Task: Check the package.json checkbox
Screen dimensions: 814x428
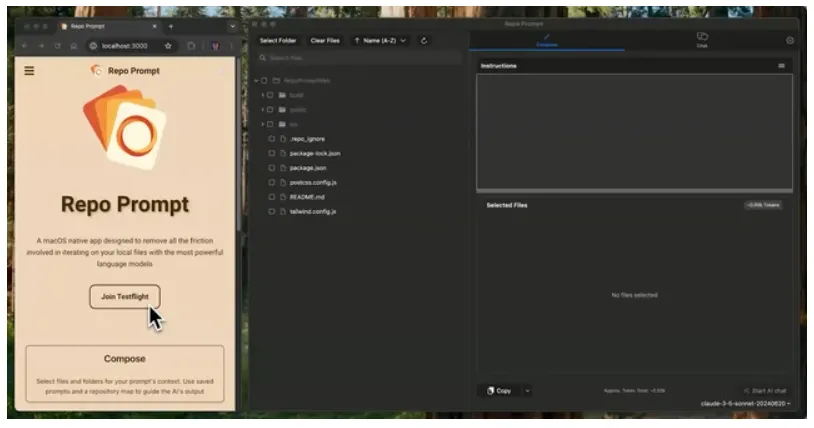Action: [x=272, y=168]
